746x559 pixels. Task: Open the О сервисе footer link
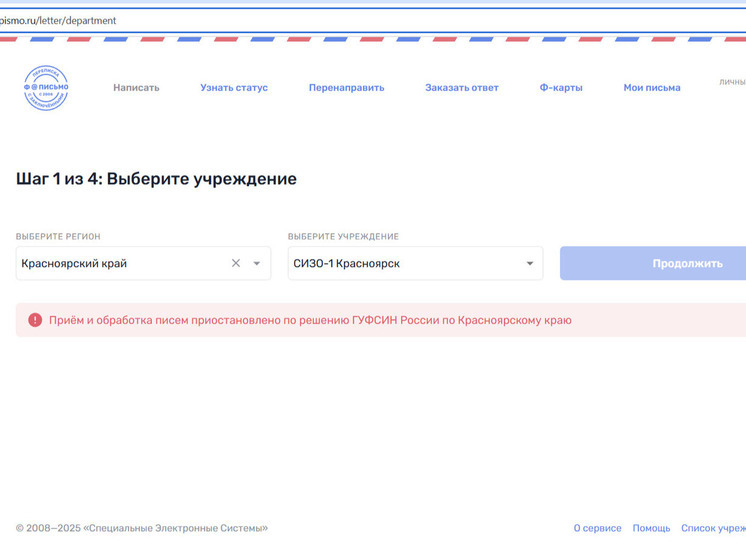pos(597,528)
